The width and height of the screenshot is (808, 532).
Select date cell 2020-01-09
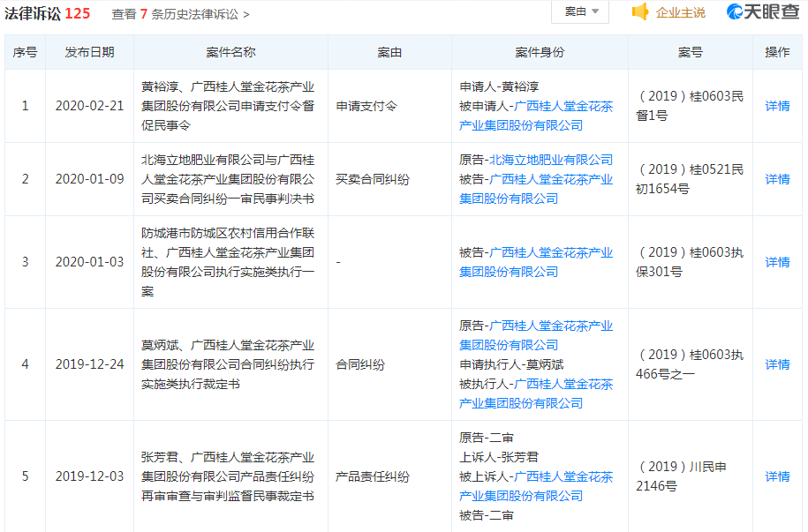pos(90,179)
